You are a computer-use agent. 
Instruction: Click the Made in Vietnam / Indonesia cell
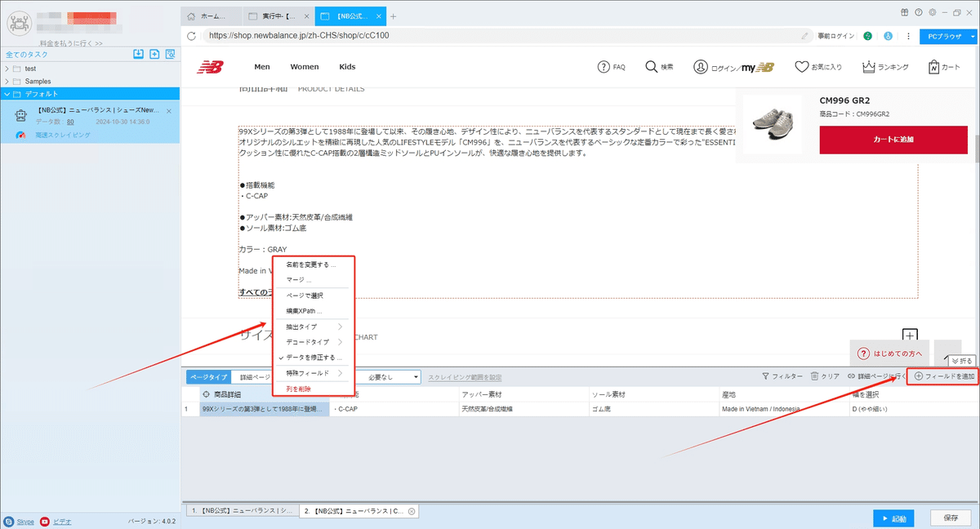click(782, 409)
